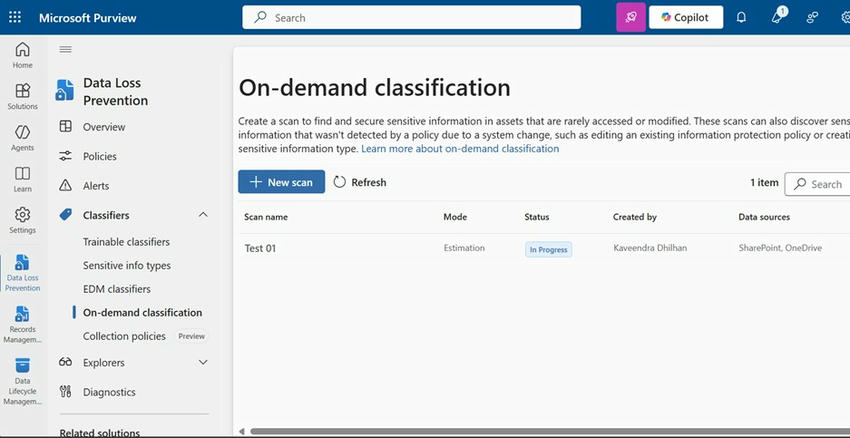
Task: Open Diagnostics in the navigation
Action: pyautogui.click(x=109, y=392)
